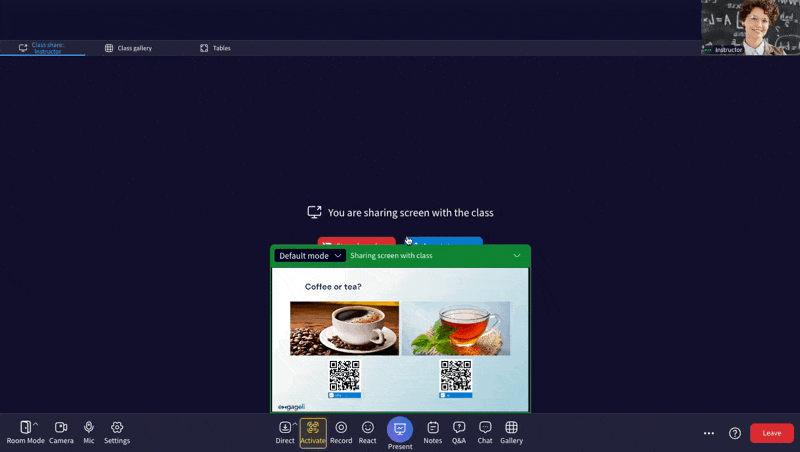Click 'You are sharing screen with the class'
Screen dimensions: 800x452
tap(411, 213)
